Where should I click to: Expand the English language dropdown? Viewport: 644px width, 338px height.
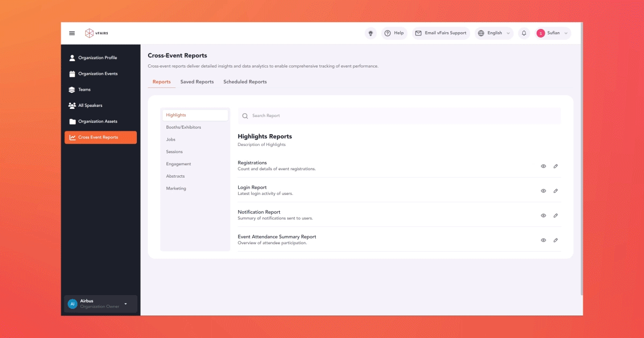pos(494,33)
